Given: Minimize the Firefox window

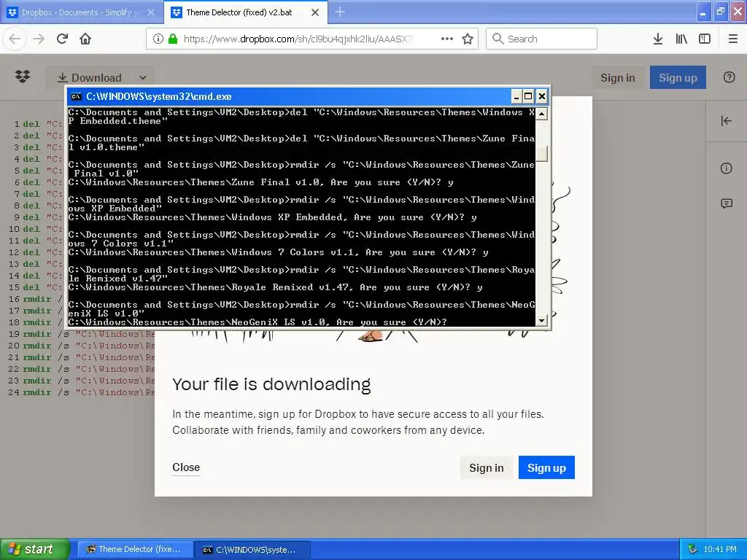Looking at the screenshot, I should 703,12.
